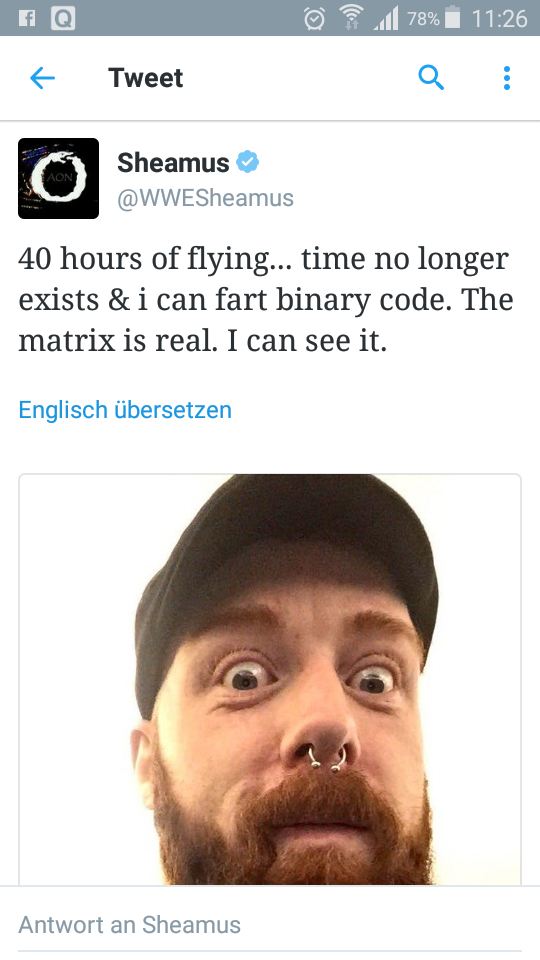Open the search magnifier icon
The width and height of the screenshot is (540, 960).
coord(431,78)
